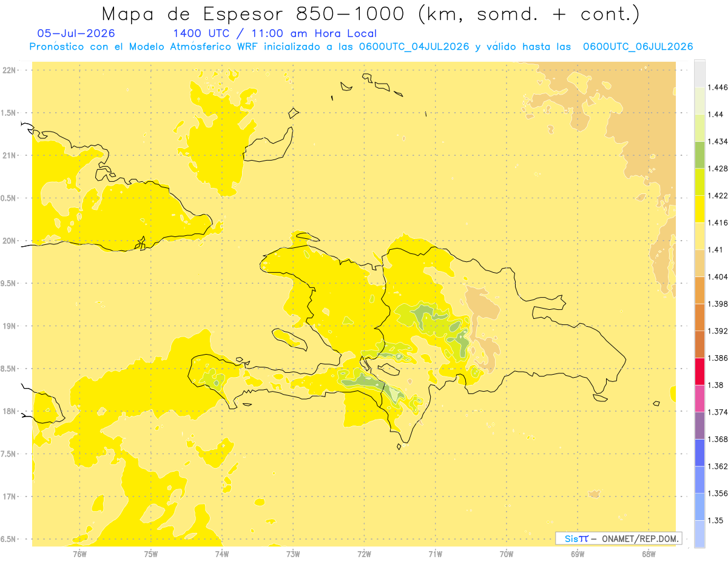Click the colorbar value '1.428'

click(718, 169)
